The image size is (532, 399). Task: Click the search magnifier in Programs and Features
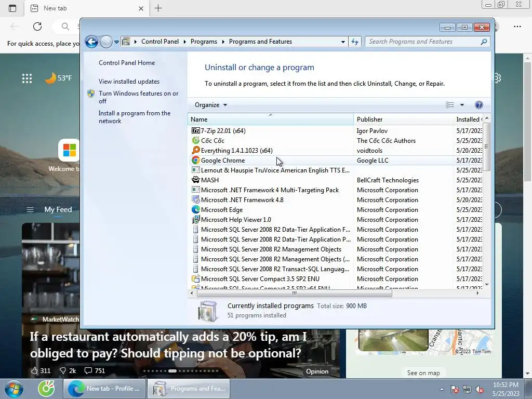(484, 42)
